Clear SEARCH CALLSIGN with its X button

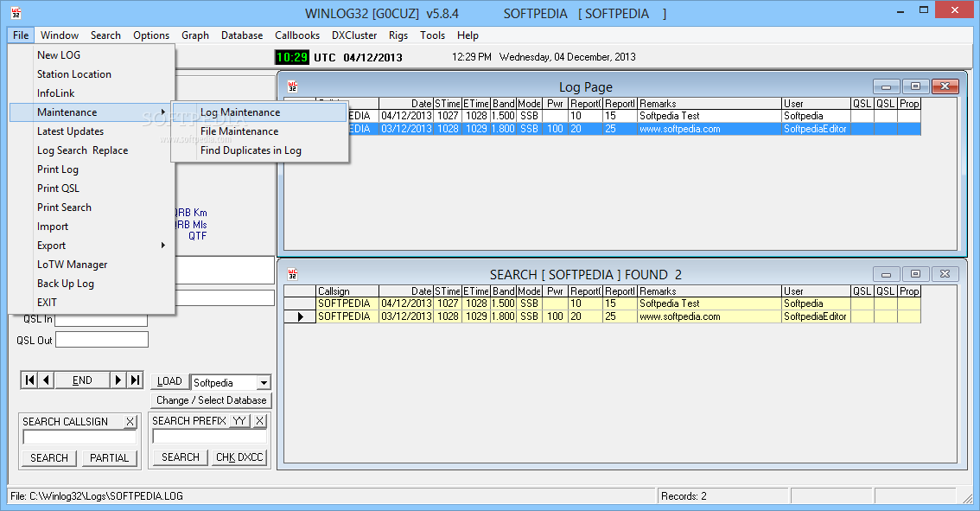pyautogui.click(x=130, y=422)
